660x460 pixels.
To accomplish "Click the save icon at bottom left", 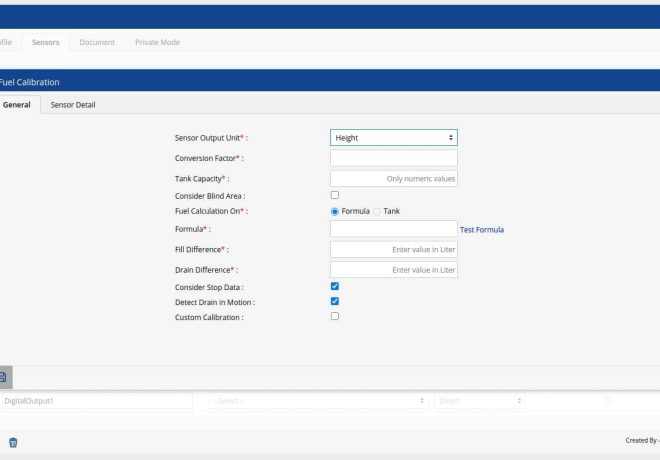I will [4, 377].
